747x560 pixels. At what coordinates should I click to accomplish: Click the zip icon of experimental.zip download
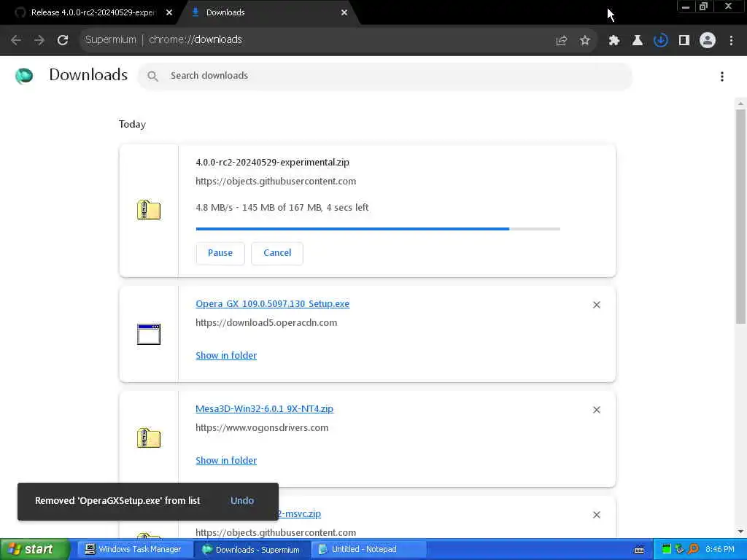point(149,209)
